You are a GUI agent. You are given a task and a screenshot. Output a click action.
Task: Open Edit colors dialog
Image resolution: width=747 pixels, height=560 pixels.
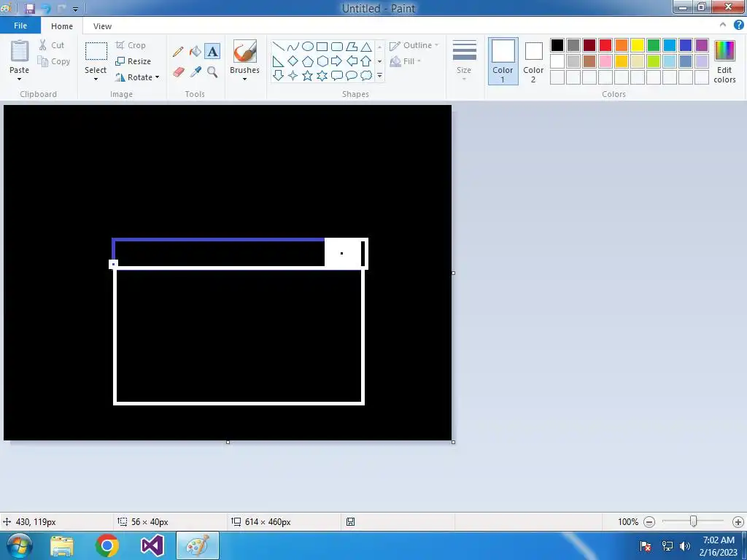tap(724, 61)
